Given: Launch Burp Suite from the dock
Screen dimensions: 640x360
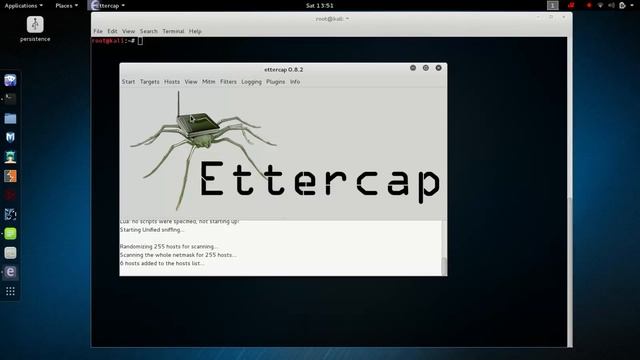Looking at the screenshot, I should coord(10,176).
